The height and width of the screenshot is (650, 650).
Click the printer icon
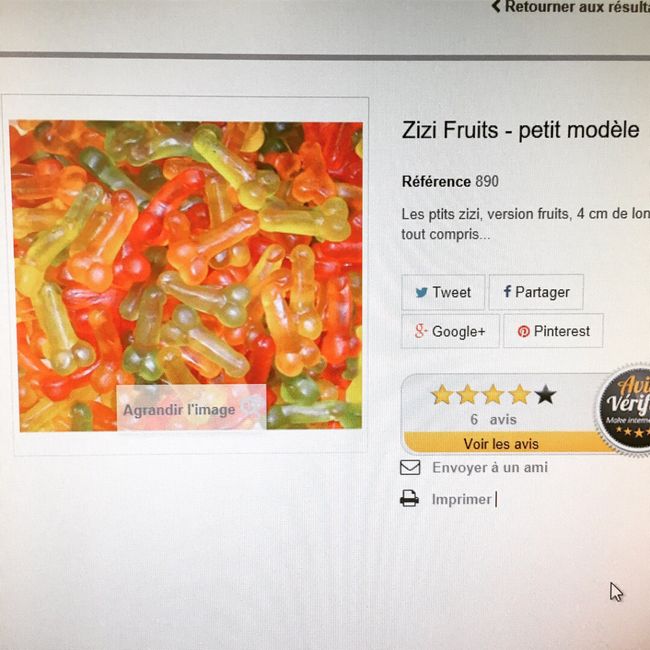click(x=409, y=498)
